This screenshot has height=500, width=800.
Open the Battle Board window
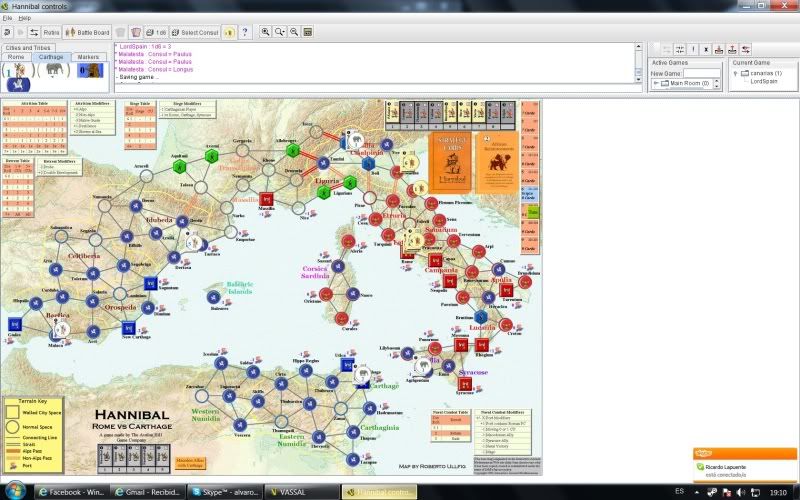point(87,32)
